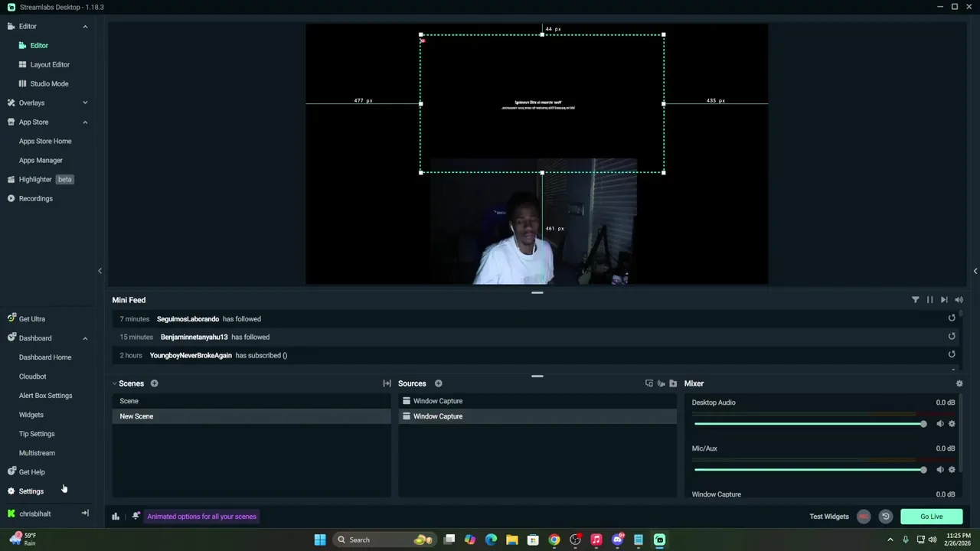This screenshot has width=980, height=551.
Task: Open the Highlighter beta page
Action: (40, 179)
